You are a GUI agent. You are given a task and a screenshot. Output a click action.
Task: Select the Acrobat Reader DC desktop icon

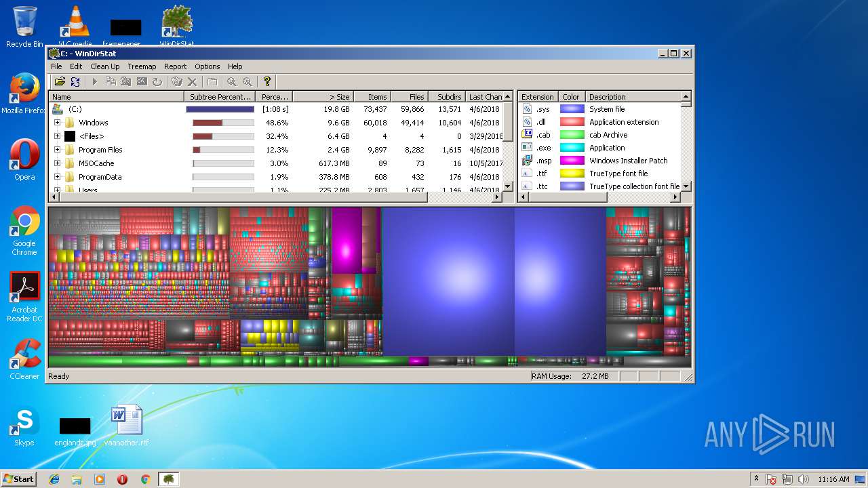click(x=24, y=297)
